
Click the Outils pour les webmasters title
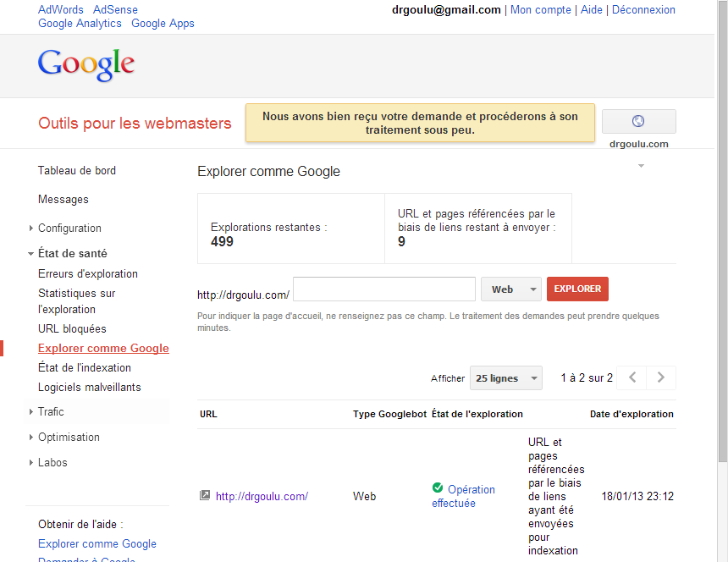[x=135, y=123]
